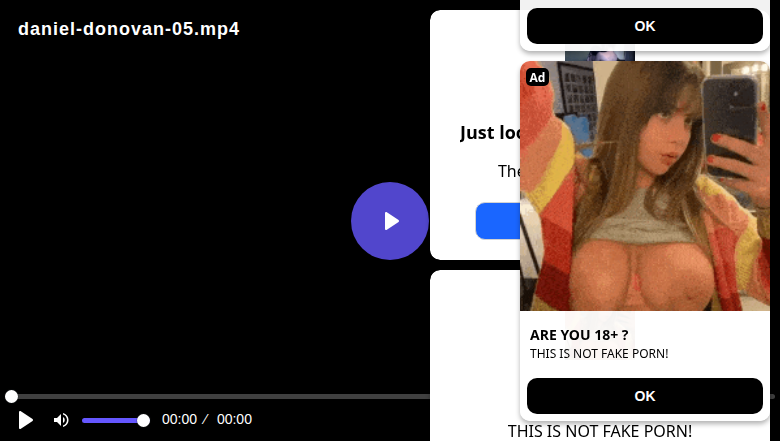Click the small thumbnail behind the popups
The width and height of the screenshot is (780, 441).
coord(600,56)
